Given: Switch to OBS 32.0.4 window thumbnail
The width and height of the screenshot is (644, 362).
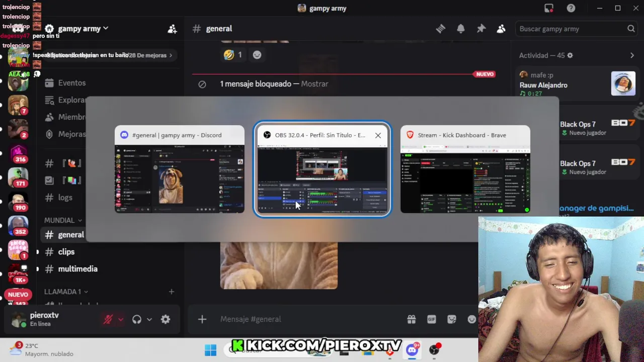Looking at the screenshot, I should (x=322, y=169).
